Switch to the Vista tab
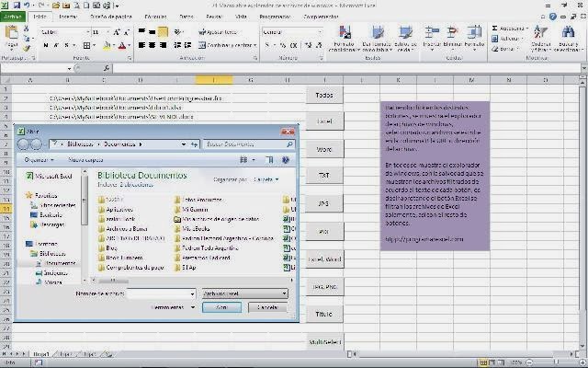This screenshot has height=368, width=588. [241, 17]
